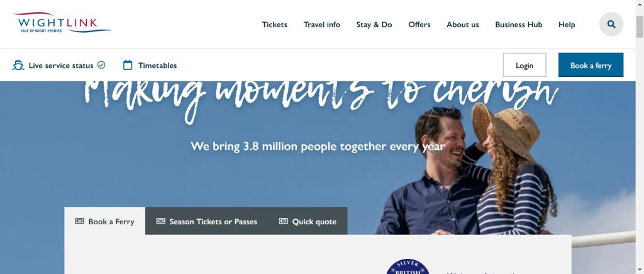
Task: Open the Business Hub menu
Action: coord(518,25)
